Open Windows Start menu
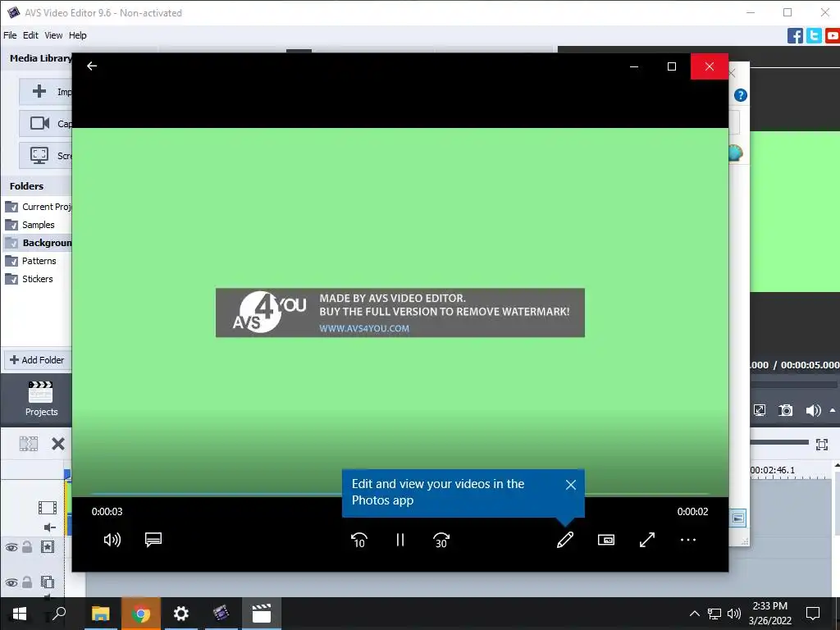Viewport: 840px width, 630px height. pyautogui.click(x=20, y=614)
